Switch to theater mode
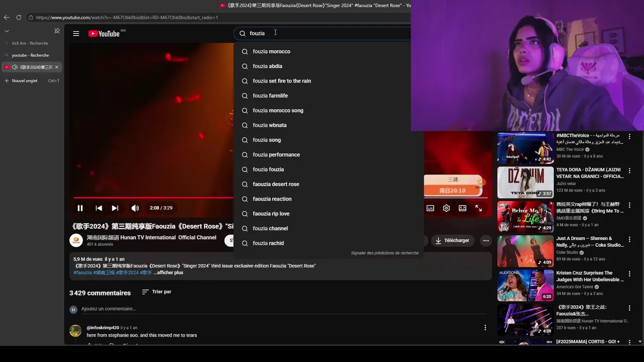Image resolution: width=644 pixels, height=362 pixels. point(462,208)
